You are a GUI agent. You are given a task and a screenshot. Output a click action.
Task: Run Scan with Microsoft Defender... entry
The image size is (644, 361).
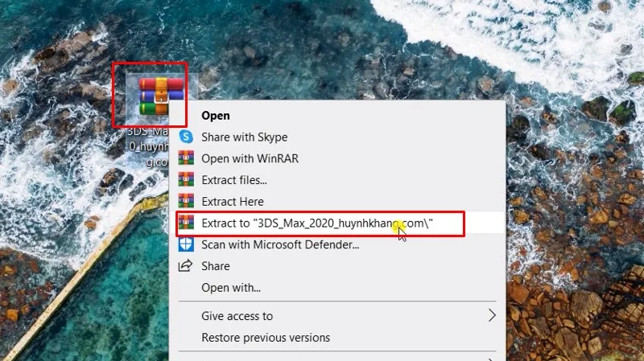[279, 244]
